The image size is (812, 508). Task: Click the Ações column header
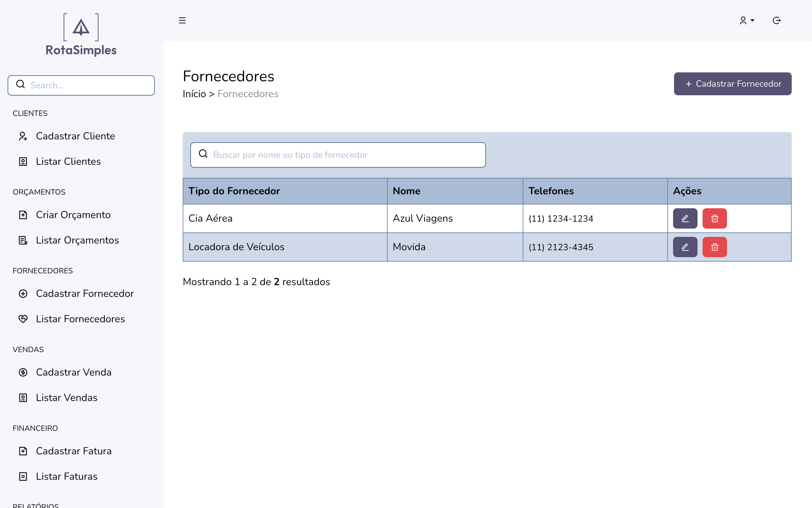pyautogui.click(x=730, y=191)
